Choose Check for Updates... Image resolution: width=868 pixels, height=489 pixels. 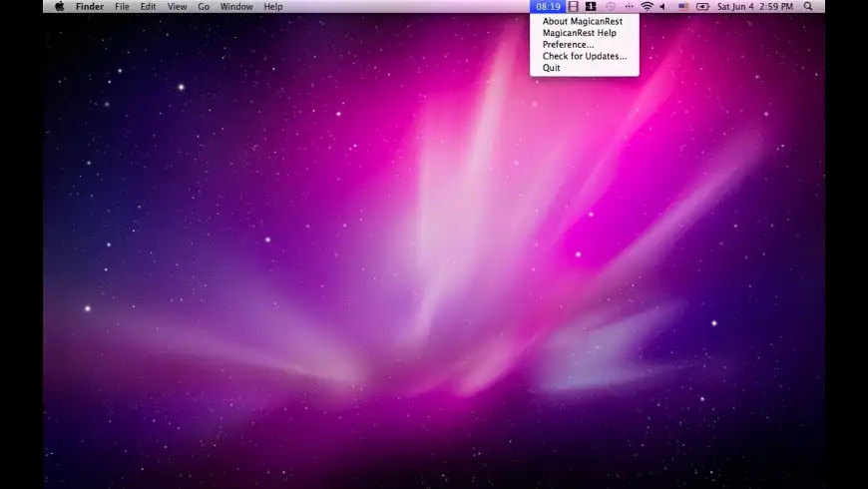[x=584, y=56]
